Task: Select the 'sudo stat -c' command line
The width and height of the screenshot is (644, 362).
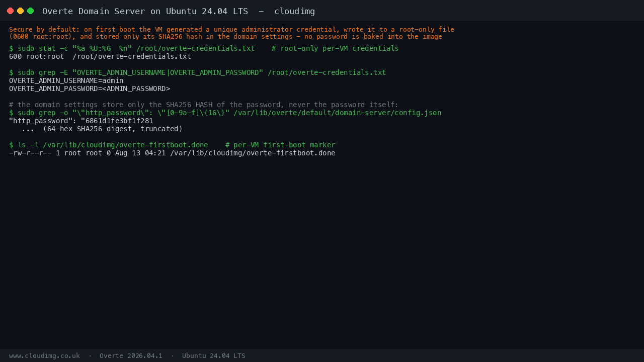Action: (204, 48)
